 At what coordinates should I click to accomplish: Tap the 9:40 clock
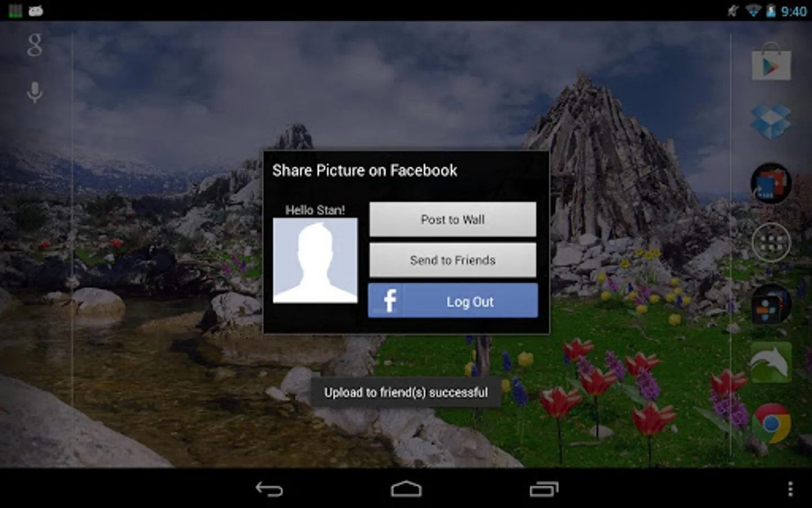click(794, 11)
